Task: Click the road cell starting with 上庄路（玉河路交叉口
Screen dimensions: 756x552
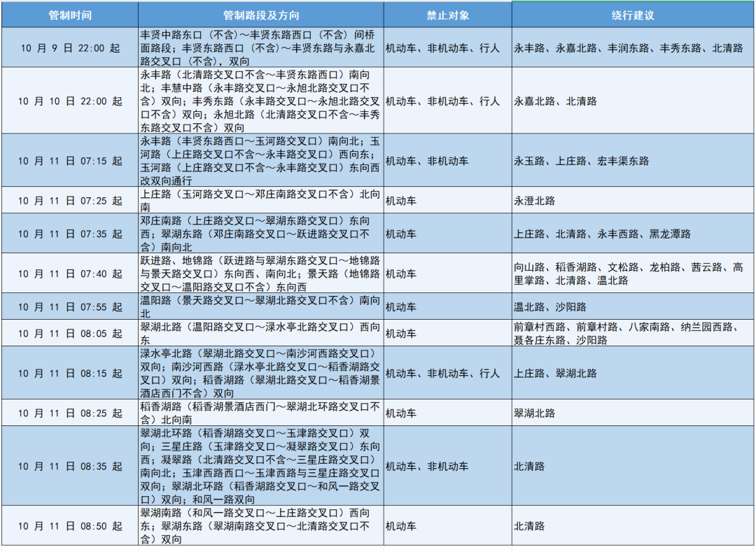Action: click(261, 200)
